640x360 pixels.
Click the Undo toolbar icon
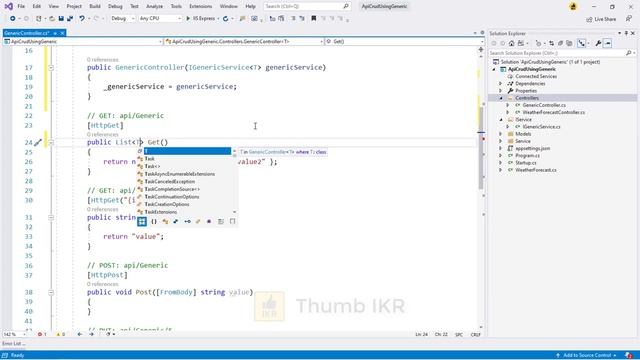(x=82, y=18)
